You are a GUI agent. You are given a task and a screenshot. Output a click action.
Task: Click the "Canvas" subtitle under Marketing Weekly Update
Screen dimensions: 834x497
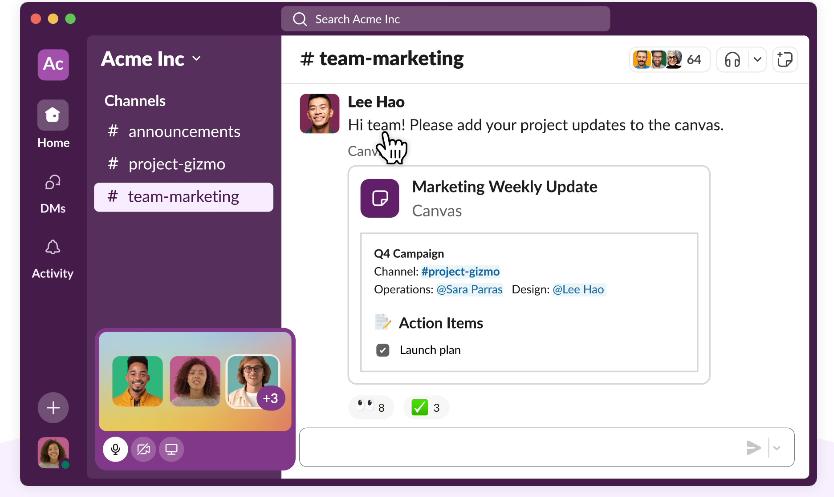coord(437,211)
